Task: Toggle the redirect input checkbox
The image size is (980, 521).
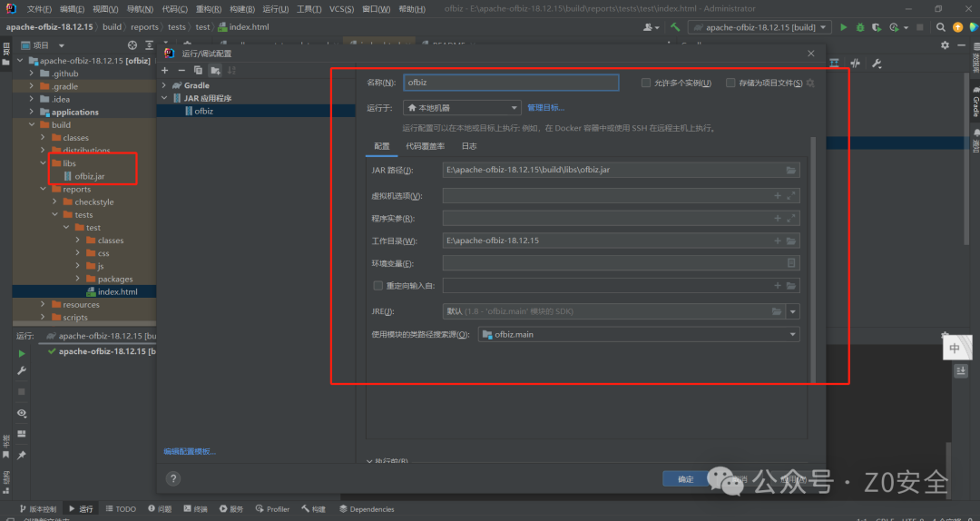Action: pos(377,286)
